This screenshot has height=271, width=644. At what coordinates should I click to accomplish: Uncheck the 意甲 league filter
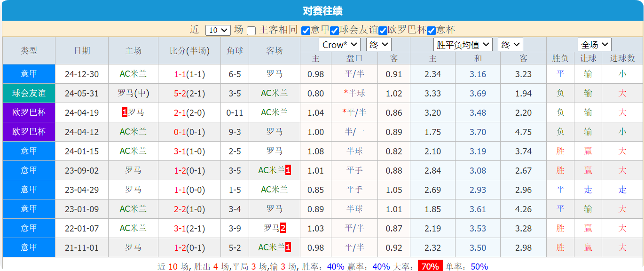[305, 29]
